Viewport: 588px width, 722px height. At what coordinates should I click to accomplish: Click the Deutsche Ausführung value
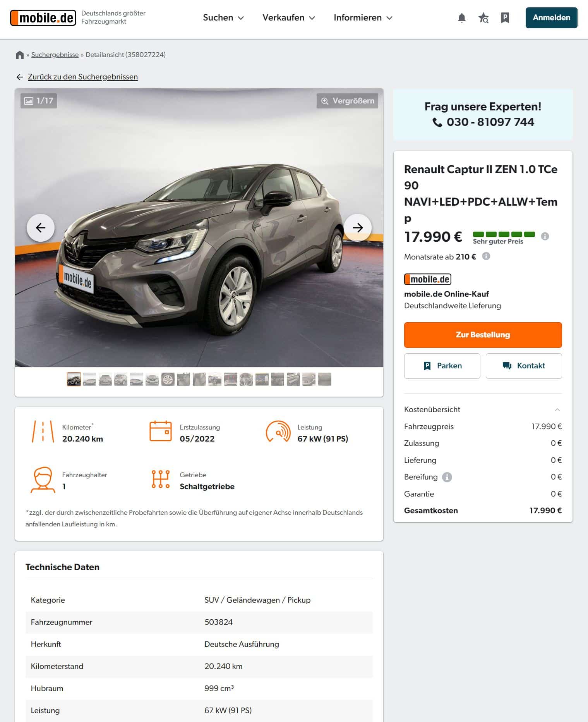click(242, 644)
